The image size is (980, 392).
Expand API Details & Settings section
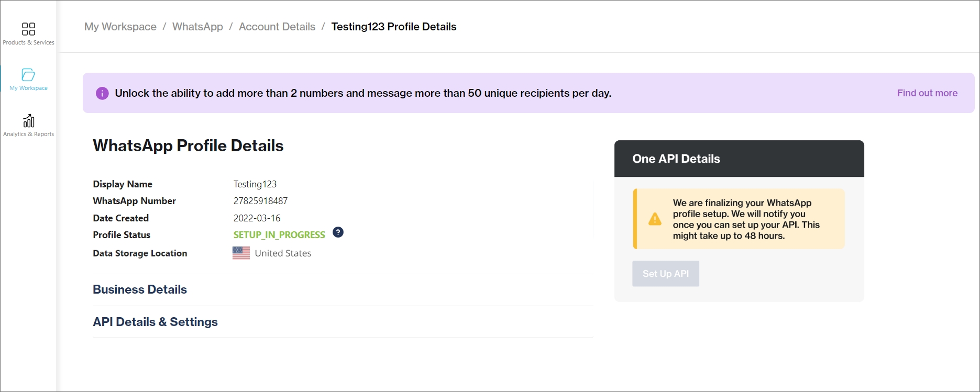[x=155, y=322]
